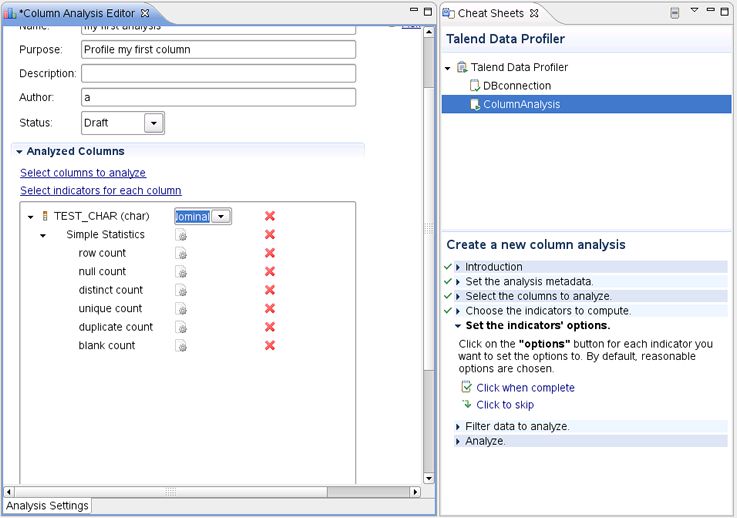
Task: Click the ColumnAnalysis cheat sheet icon
Action: (x=475, y=104)
